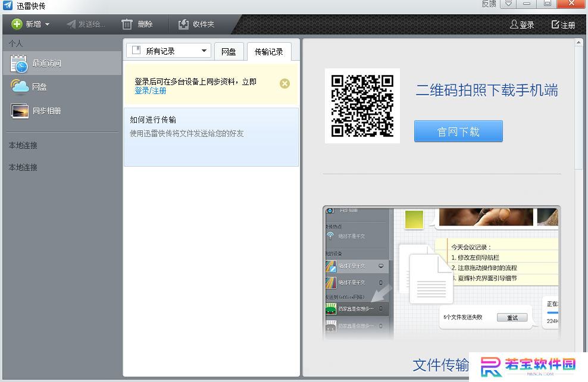Click the second 本地连接 entry
The image size is (588, 382).
point(23,168)
